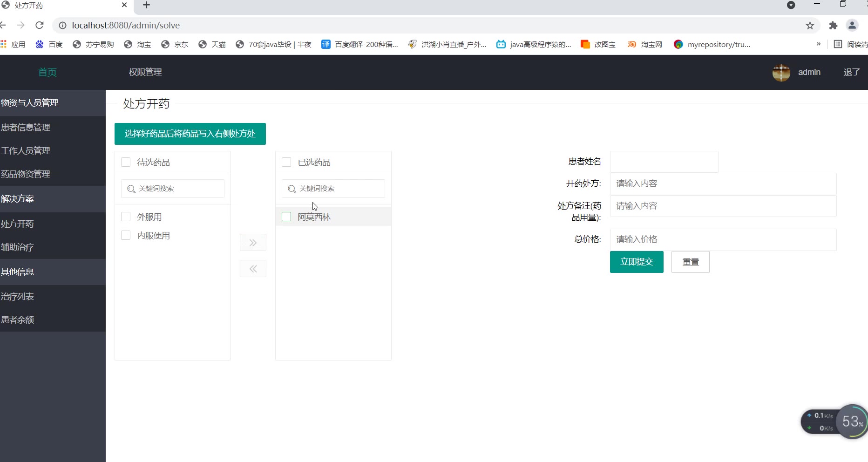
Task: Open 工作人员管理 in the sidebar
Action: [53, 151]
